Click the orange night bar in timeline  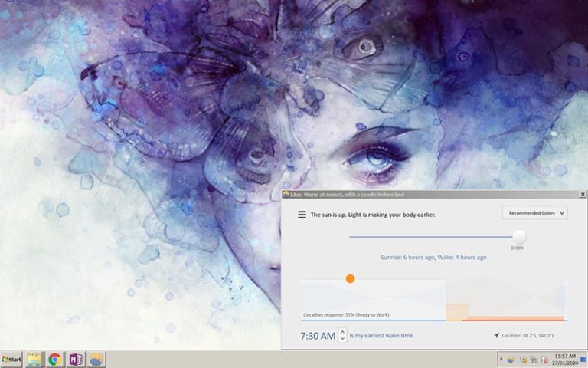coord(514,319)
